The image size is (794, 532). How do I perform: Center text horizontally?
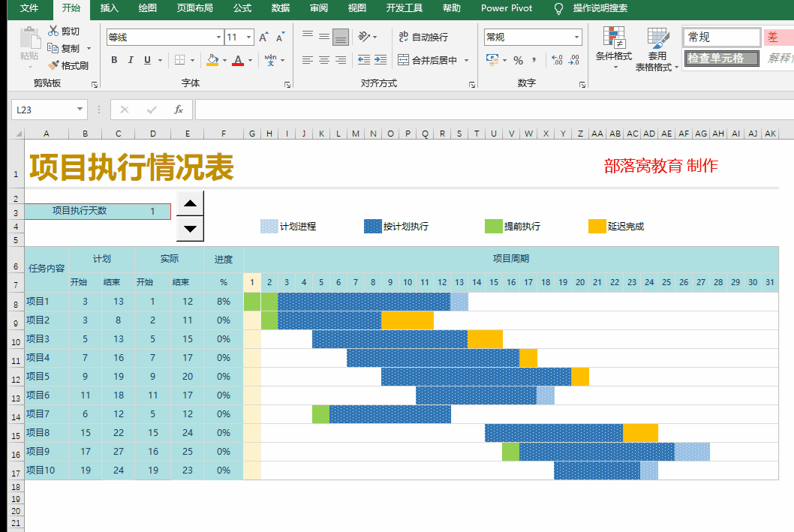coord(324,60)
